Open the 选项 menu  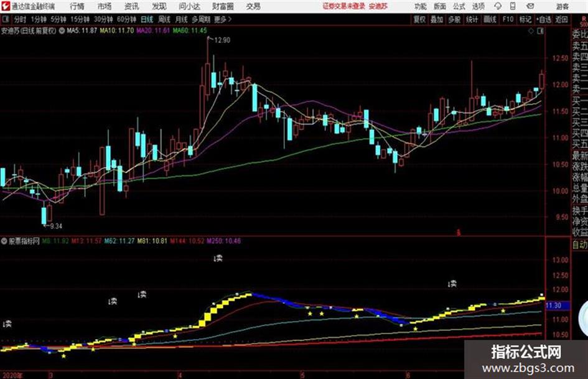[x=478, y=6]
